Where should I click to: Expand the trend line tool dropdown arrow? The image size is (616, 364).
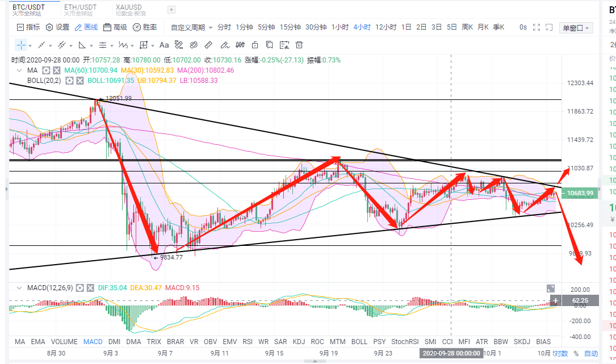50,45
